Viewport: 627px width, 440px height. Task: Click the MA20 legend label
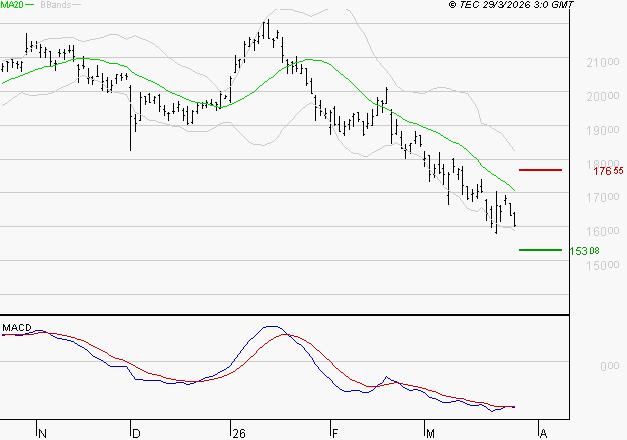[x=12, y=5]
